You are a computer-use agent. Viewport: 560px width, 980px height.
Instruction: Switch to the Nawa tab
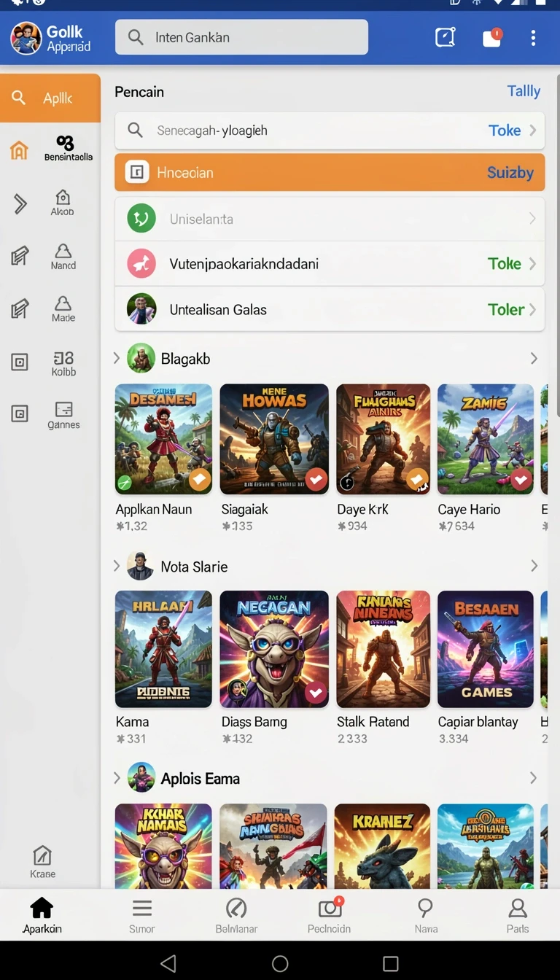tap(426, 915)
